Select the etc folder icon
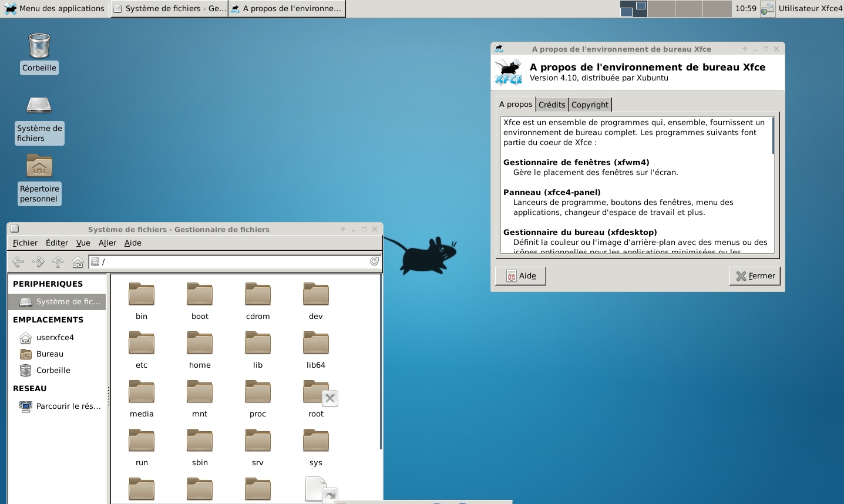Image resolution: width=844 pixels, height=504 pixels. (142, 344)
